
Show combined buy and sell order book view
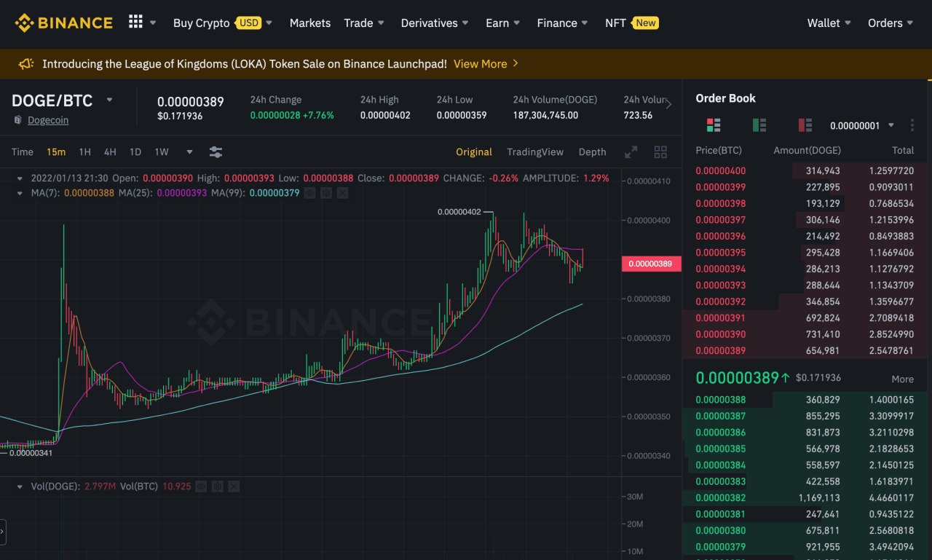(x=714, y=125)
